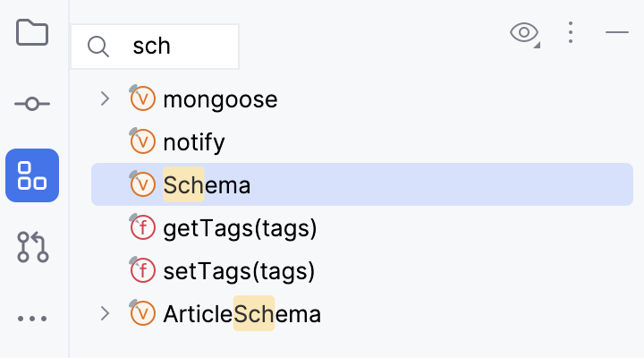
Task: Select the ArticleSchema variable item
Action: point(241,313)
